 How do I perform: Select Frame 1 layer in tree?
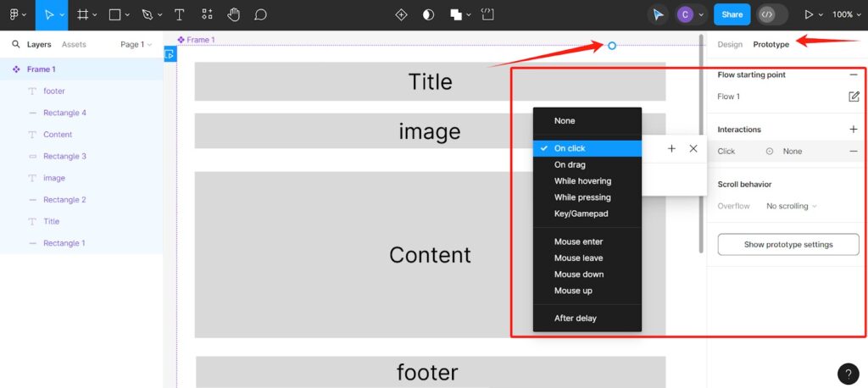81,69
